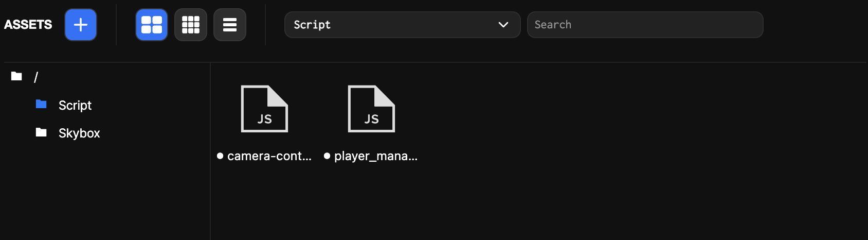
Task: Click the chevron arrow in Script dropdown
Action: (503, 25)
